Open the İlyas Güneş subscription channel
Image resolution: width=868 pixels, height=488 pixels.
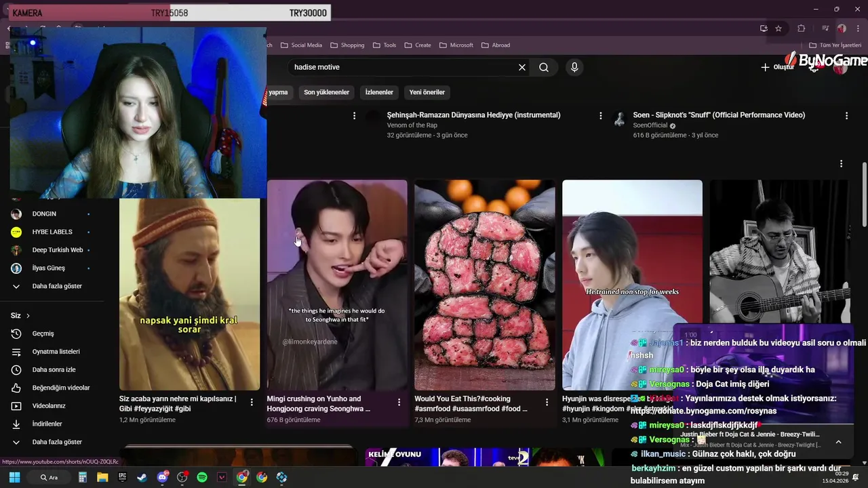(52, 268)
